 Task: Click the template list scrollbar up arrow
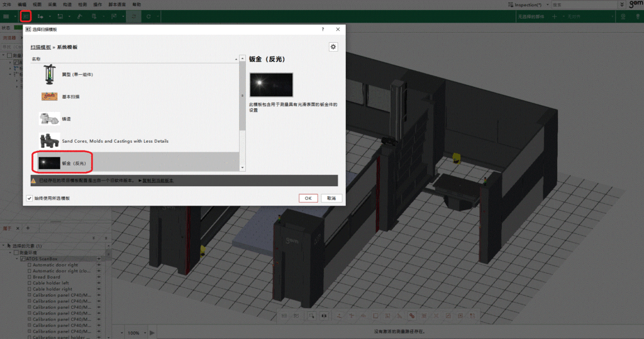[x=242, y=58]
